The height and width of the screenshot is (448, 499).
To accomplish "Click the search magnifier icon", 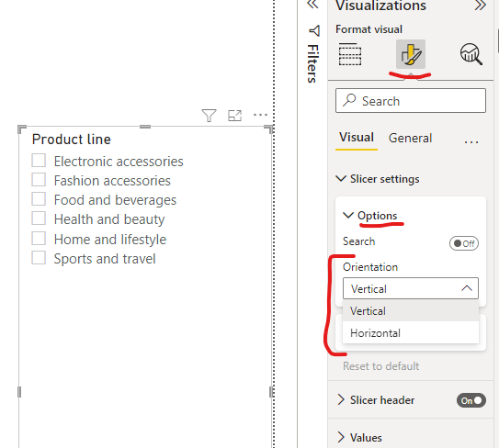I will (349, 100).
